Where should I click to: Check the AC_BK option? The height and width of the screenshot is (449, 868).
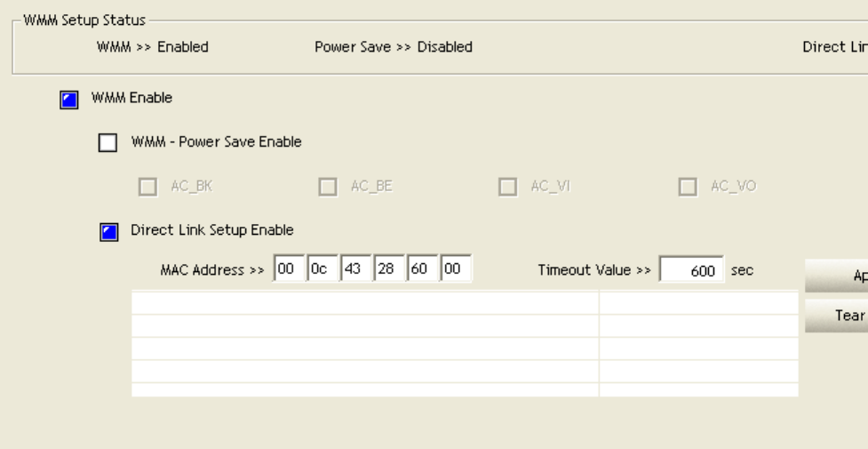click(148, 187)
